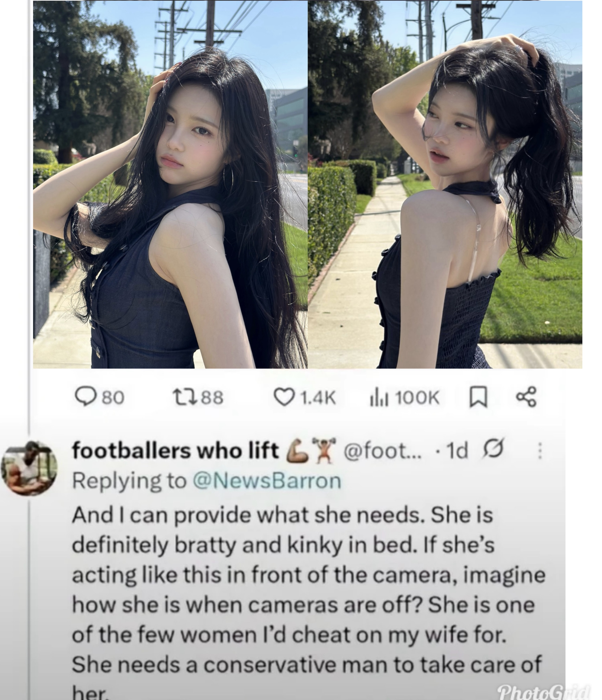Click the Grok slashed-circle icon on the reply
Screen dimensions: 602x700
click(494, 448)
